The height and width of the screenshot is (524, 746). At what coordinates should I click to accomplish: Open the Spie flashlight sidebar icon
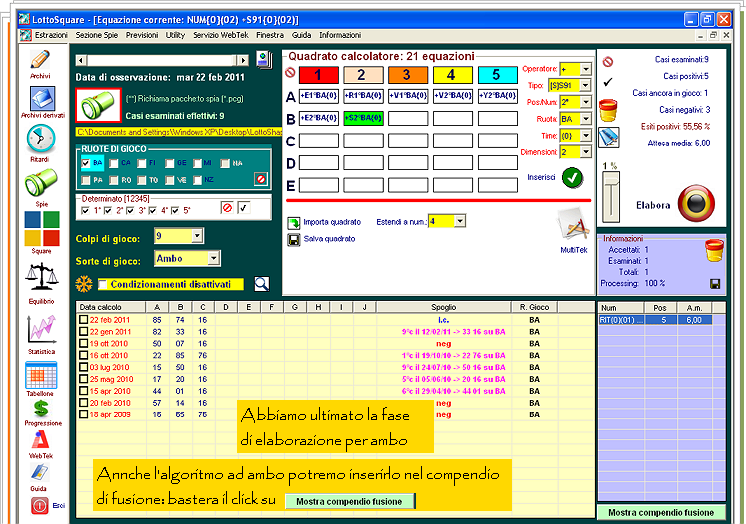tap(41, 182)
